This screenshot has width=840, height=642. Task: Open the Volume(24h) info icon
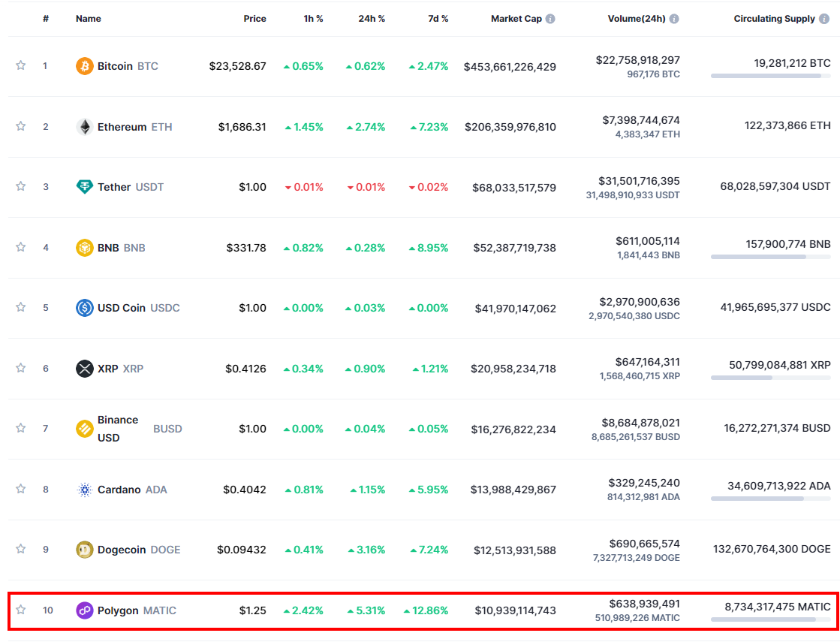(x=673, y=19)
